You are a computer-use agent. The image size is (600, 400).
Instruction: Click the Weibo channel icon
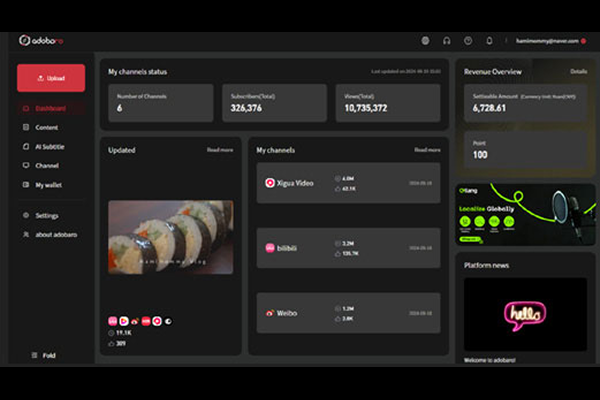(270, 313)
